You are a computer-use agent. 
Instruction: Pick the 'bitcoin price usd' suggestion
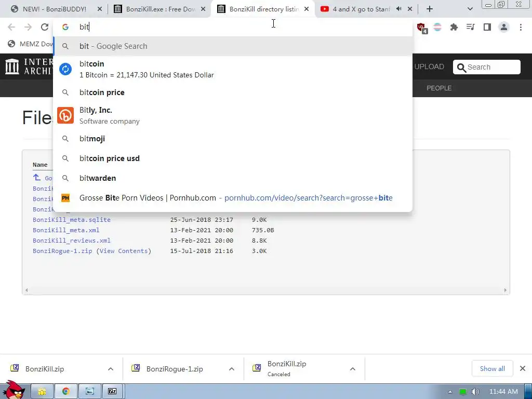[x=233, y=158]
